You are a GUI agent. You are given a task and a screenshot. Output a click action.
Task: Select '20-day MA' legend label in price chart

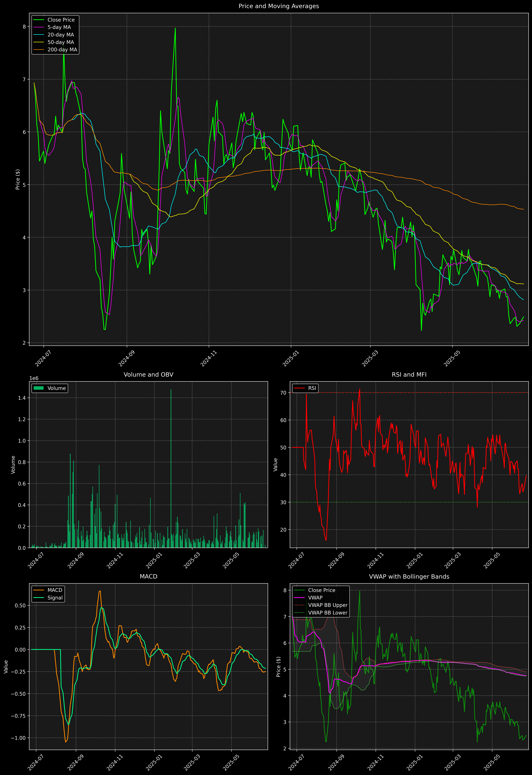[61, 35]
